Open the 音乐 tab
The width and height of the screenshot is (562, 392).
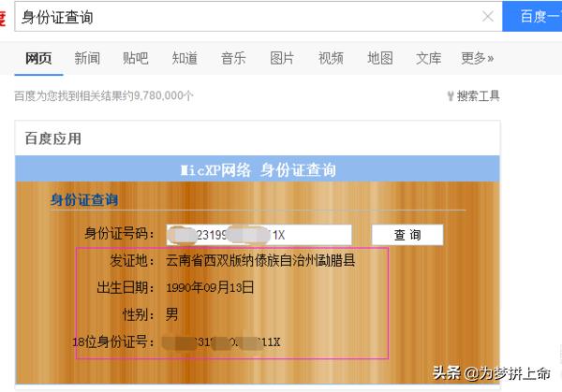pyautogui.click(x=233, y=58)
